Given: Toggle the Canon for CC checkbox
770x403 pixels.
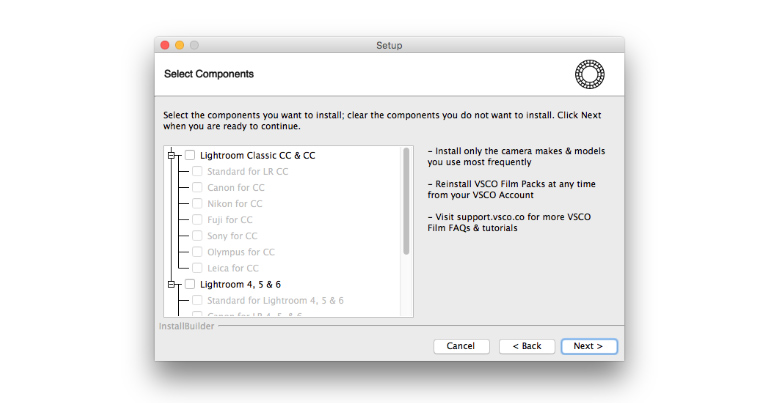Looking at the screenshot, I should (197, 187).
